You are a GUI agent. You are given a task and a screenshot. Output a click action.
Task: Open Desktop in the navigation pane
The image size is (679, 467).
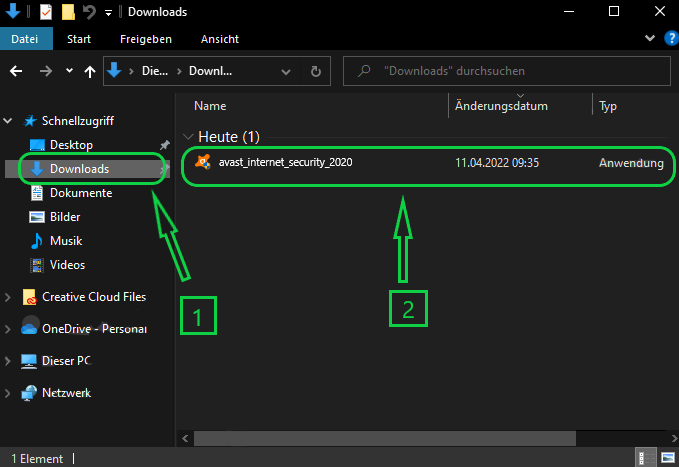tap(71, 145)
